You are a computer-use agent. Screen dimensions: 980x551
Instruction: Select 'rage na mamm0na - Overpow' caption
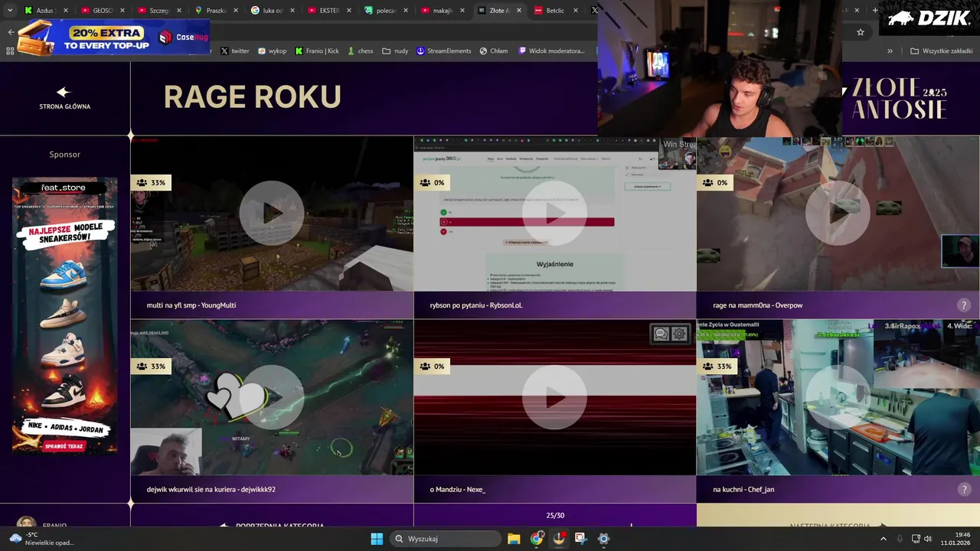pyautogui.click(x=758, y=305)
